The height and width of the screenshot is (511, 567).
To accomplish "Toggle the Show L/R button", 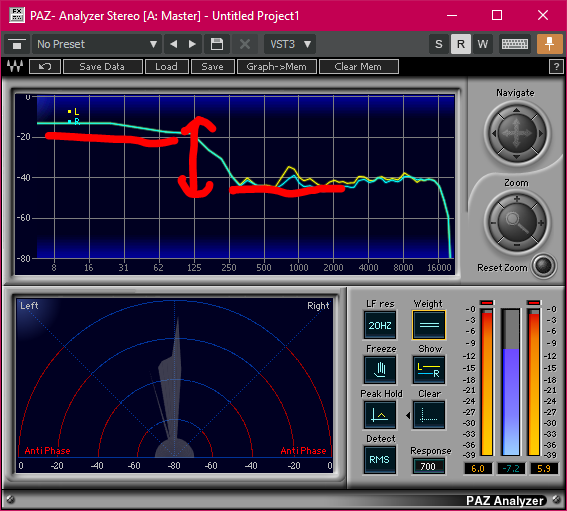I will point(429,370).
